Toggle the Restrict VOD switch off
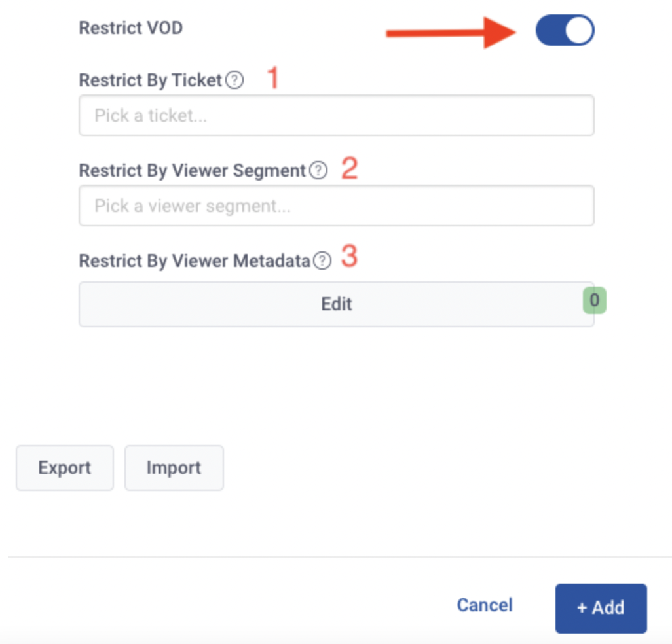Image resolution: width=672 pixels, height=644 pixels. [565, 30]
